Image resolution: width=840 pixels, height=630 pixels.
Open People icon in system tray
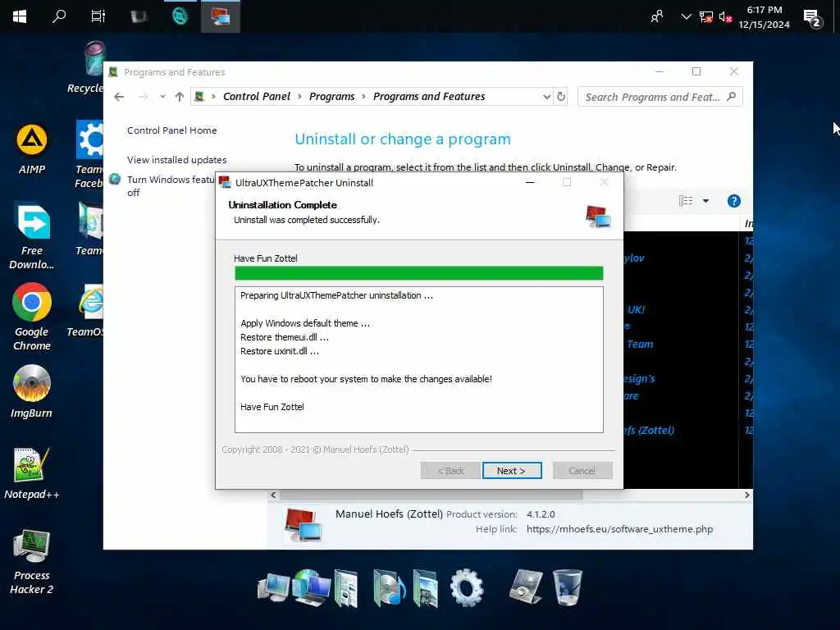tap(657, 16)
